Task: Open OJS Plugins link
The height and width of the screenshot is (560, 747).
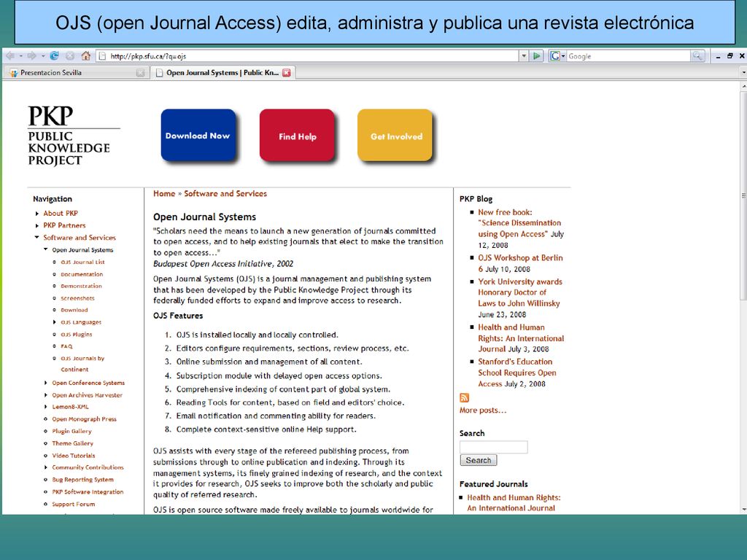Action: (76, 334)
